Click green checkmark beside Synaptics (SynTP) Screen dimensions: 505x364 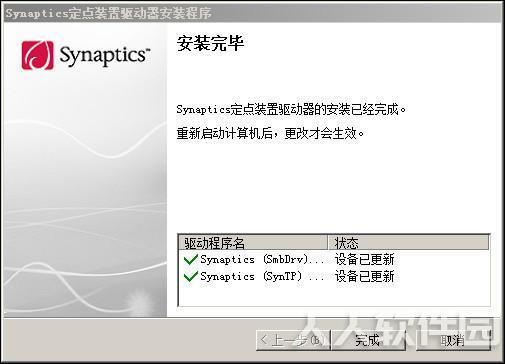(190, 276)
